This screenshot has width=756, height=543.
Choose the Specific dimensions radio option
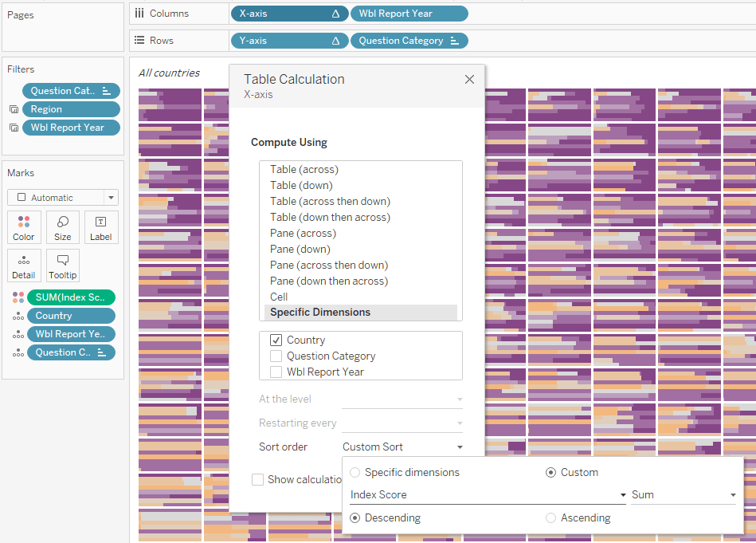coord(355,473)
